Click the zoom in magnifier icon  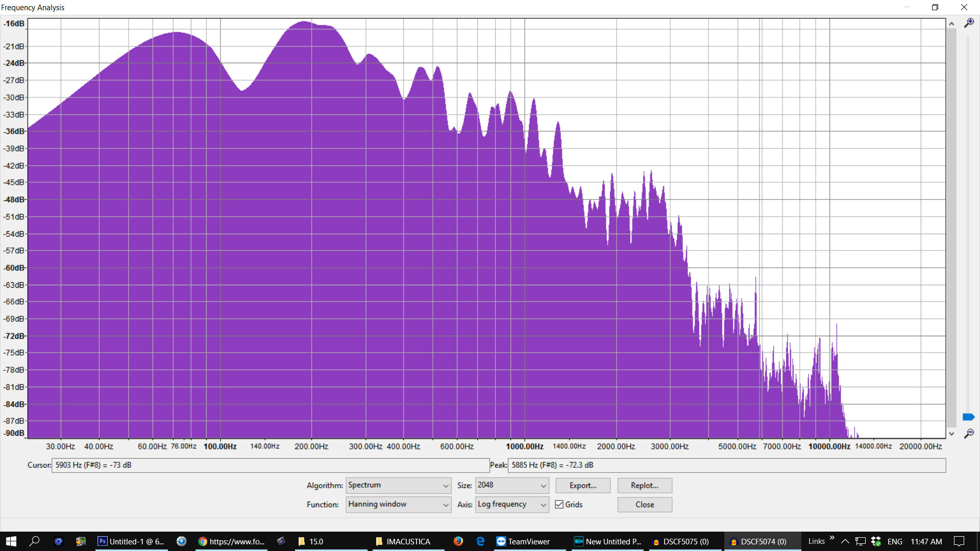click(x=968, y=23)
